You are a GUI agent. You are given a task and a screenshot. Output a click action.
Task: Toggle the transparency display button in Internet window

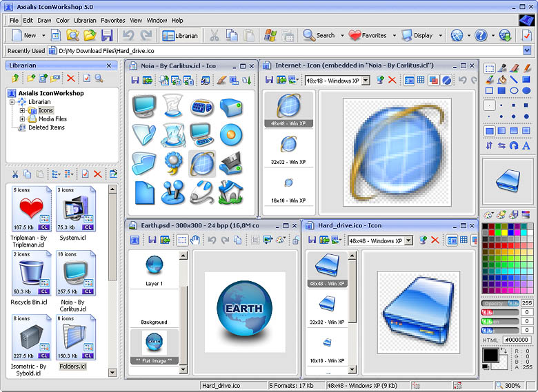(446, 80)
